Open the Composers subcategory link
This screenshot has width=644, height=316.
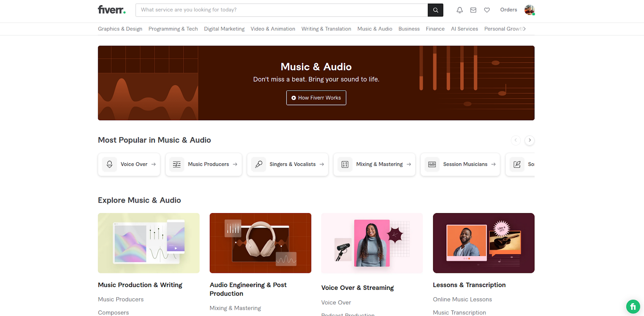tap(114, 313)
